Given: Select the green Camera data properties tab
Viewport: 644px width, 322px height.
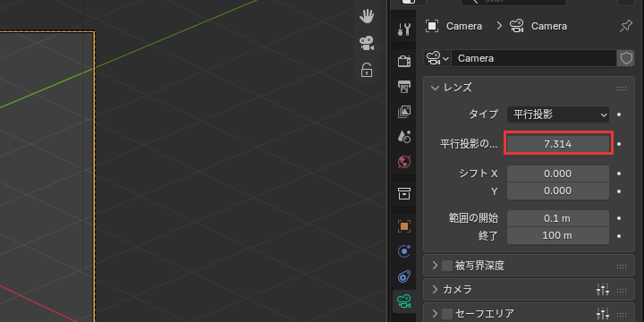Looking at the screenshot, I should tap(404, 302).
